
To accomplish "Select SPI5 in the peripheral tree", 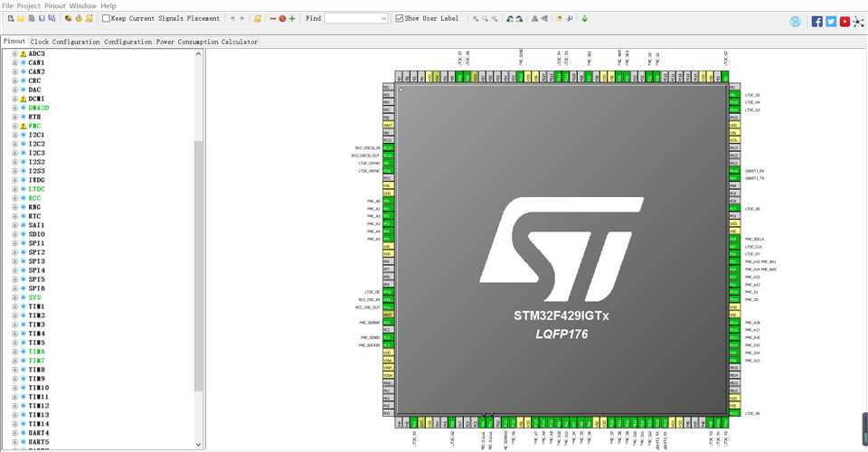I will click(x=36, y=279).
